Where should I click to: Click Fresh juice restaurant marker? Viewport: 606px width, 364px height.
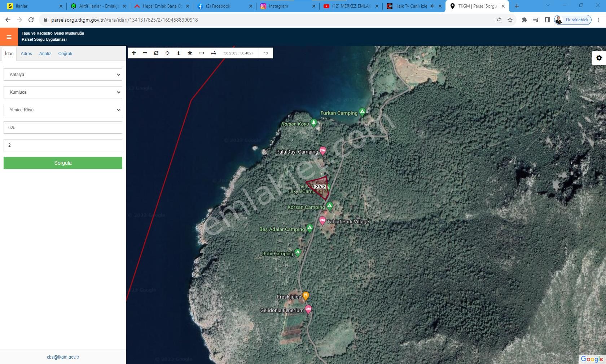click(x=306, y=296)
